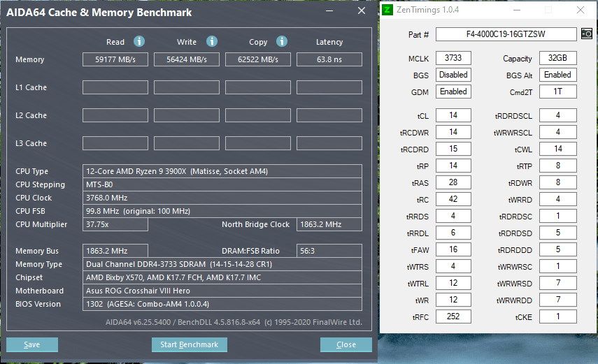Click the CPU Stepping value MTS-B0

coord(222,184)
